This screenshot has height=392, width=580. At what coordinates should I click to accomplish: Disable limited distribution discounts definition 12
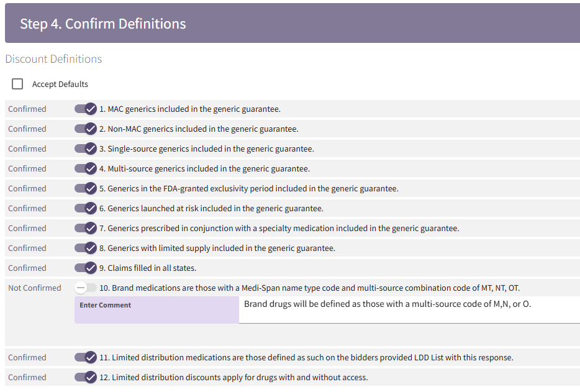[86, 377]
